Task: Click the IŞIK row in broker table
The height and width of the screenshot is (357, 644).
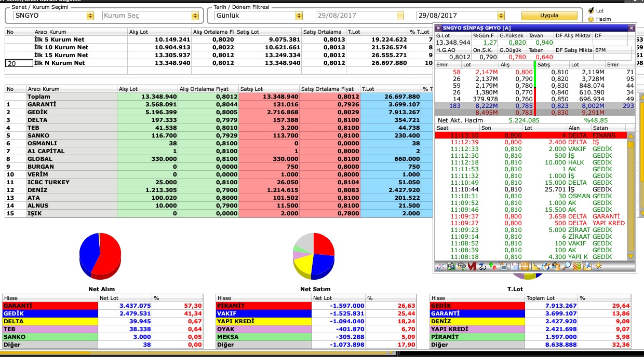Action: pyautogui.click(x=218, y=213)
